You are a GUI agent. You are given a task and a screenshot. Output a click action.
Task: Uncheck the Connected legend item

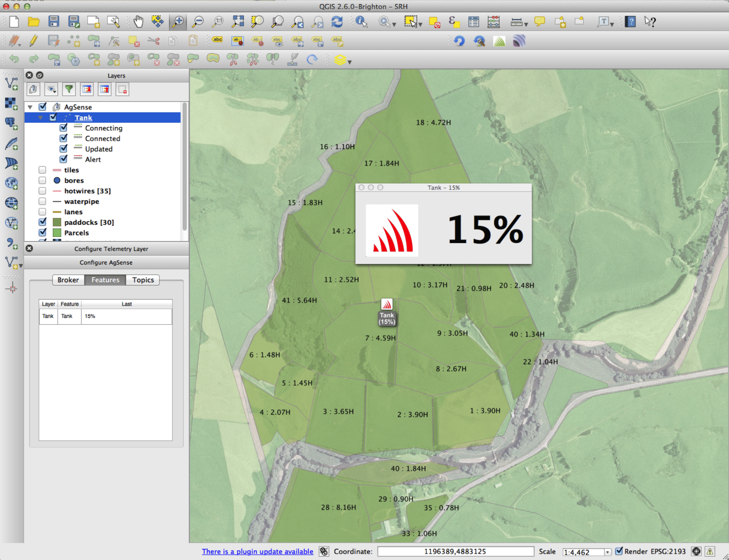63,138
